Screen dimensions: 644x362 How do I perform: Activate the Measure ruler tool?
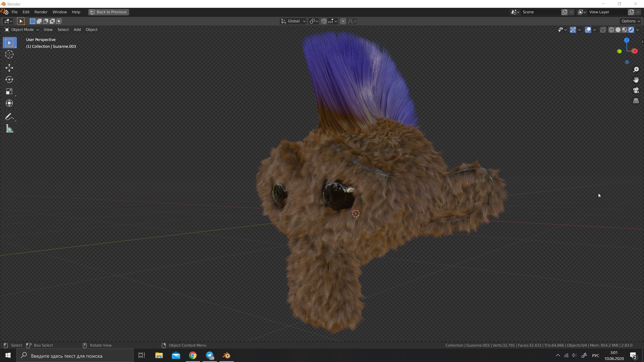tap(9, 129)
